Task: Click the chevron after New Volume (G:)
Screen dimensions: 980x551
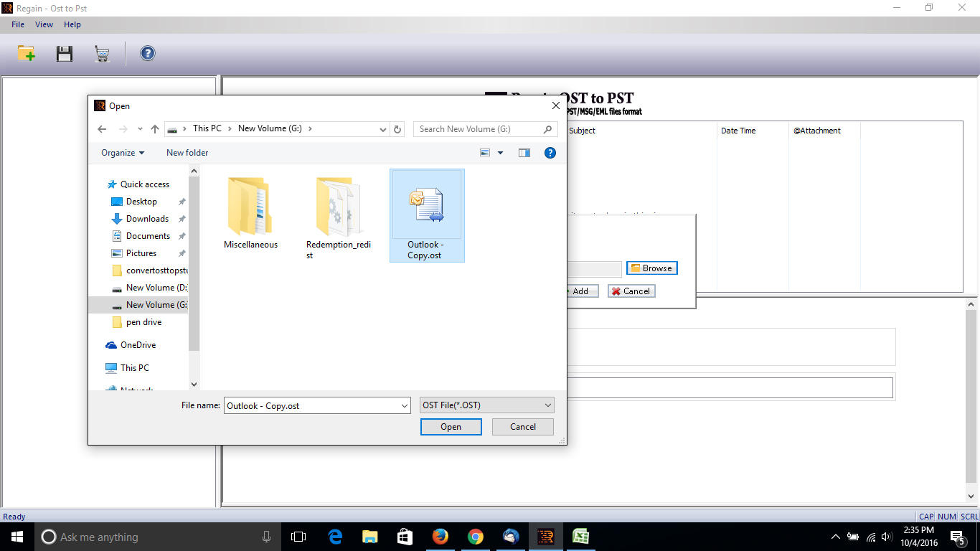Action: [x=309, y=129]
